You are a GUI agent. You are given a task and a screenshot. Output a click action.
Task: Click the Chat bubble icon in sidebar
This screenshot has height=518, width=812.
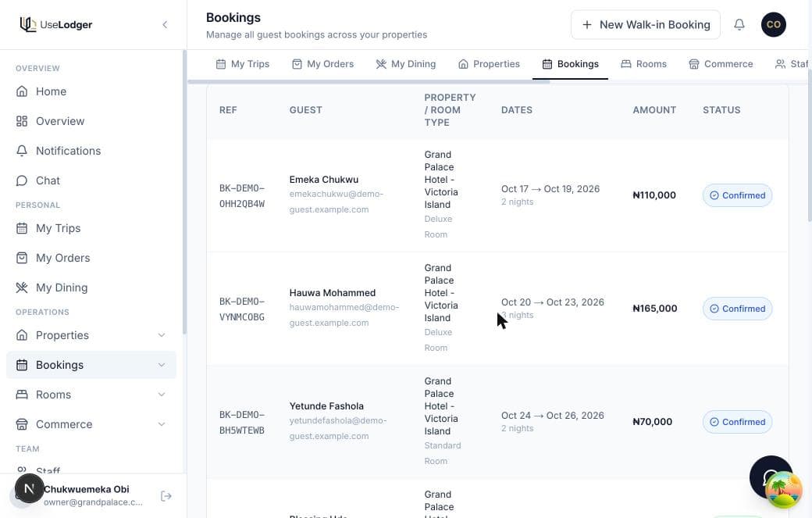click(22, 180)
